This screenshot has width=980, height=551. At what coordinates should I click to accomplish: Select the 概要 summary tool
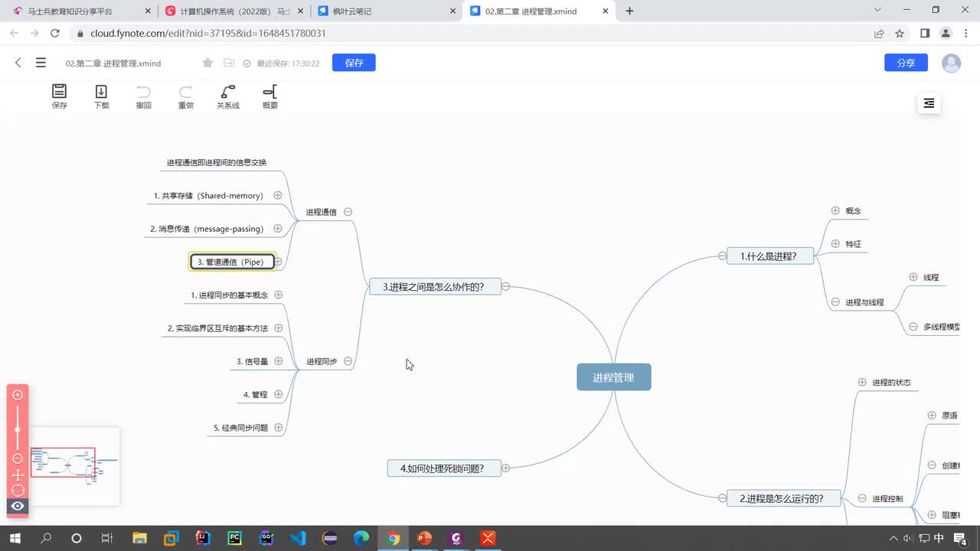[269, 96]
